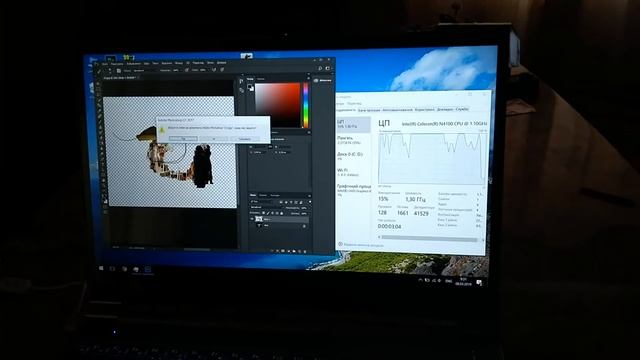The width and height of the screenshot is (640, 360).
Task: Select Wi-Fi in Task Manager sidebar
Action: 353,172
